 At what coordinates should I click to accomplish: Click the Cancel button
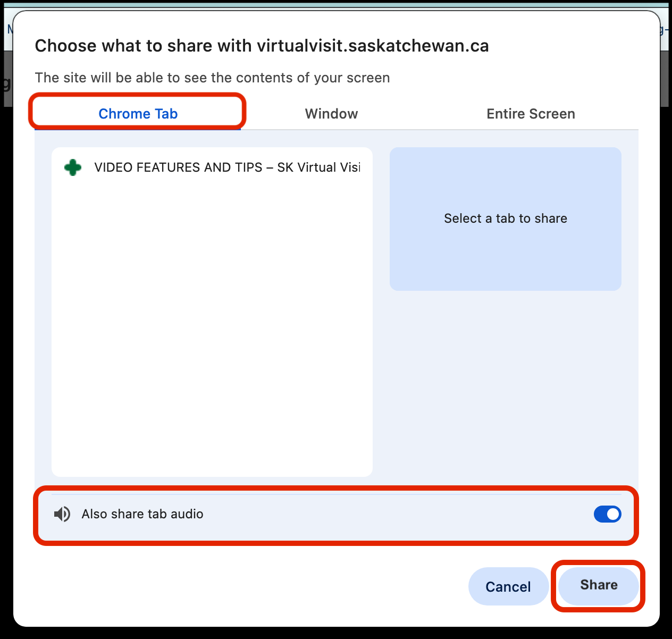(x=508, y=586)
